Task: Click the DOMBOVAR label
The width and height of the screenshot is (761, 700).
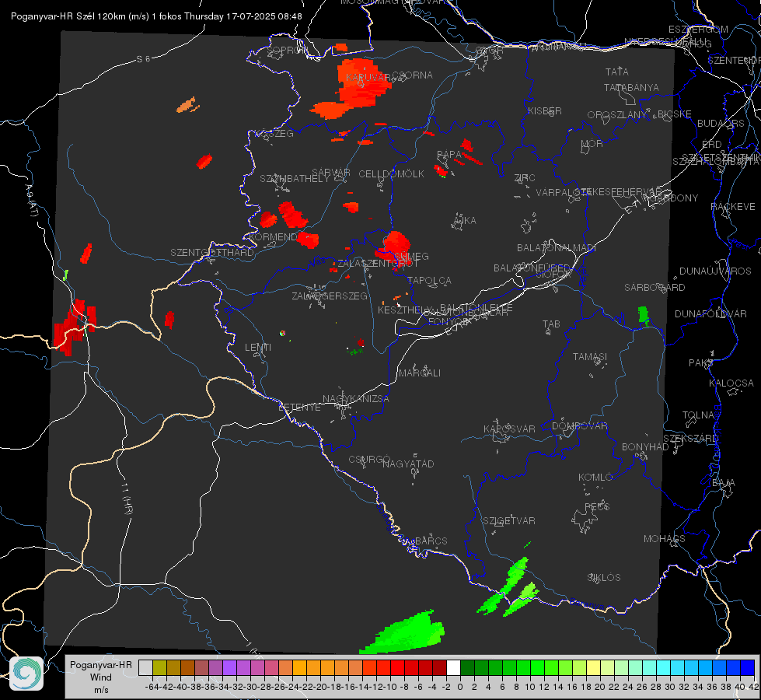Action: coord(579,426)
